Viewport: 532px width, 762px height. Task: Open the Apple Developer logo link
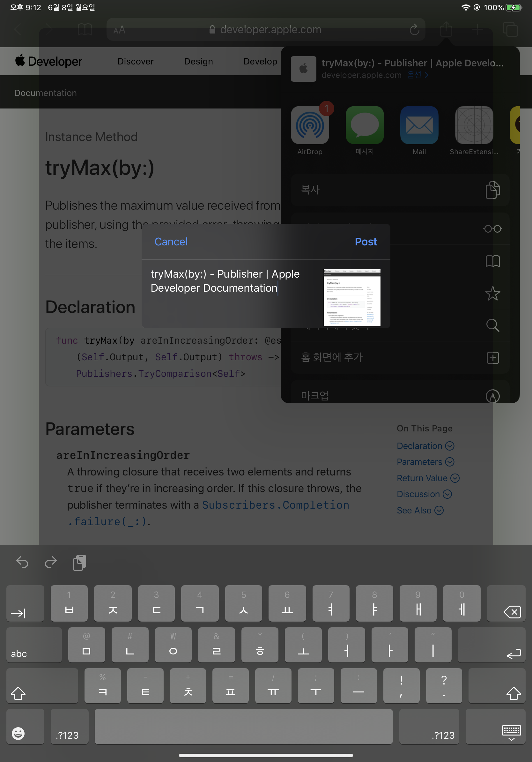48,61
